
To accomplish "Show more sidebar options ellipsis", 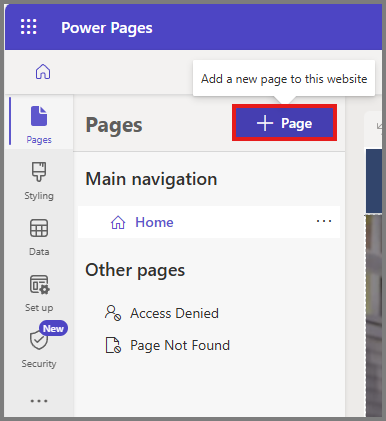I will tap(39, 401).
